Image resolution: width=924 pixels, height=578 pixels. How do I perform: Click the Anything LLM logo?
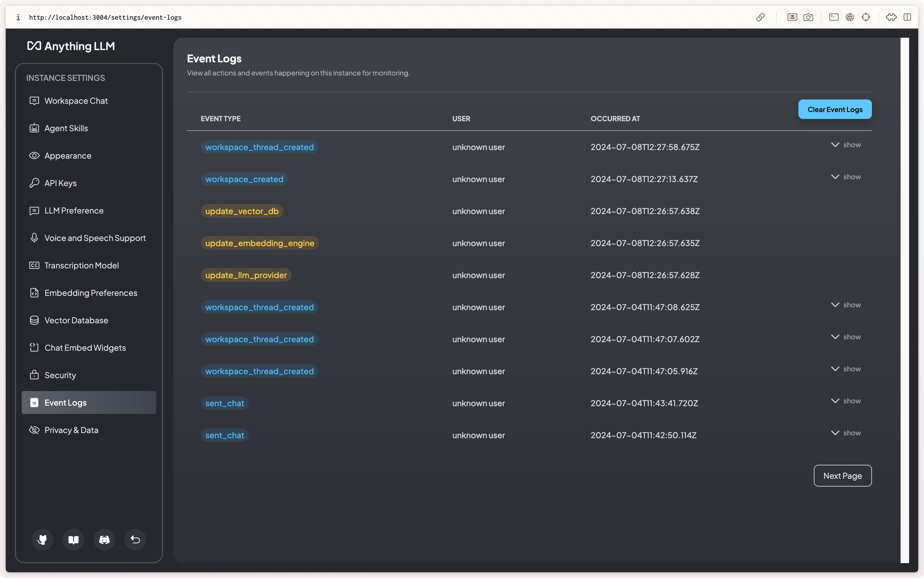coord(71,46)
